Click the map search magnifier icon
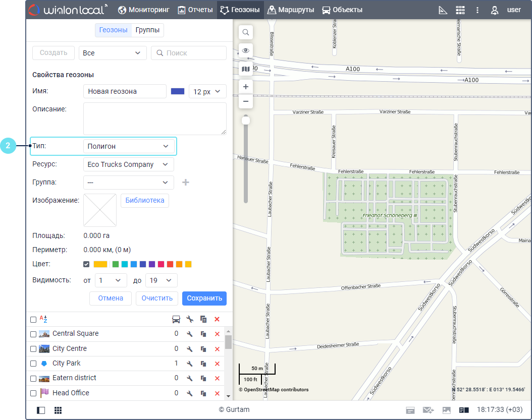This screenshot has height=420, width=532. pos(246,33)
